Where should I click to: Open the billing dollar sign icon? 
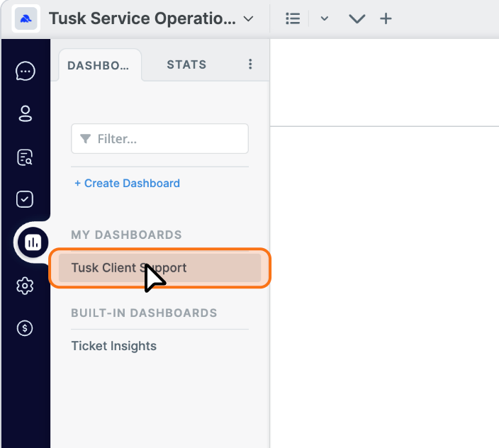[25, 328]
